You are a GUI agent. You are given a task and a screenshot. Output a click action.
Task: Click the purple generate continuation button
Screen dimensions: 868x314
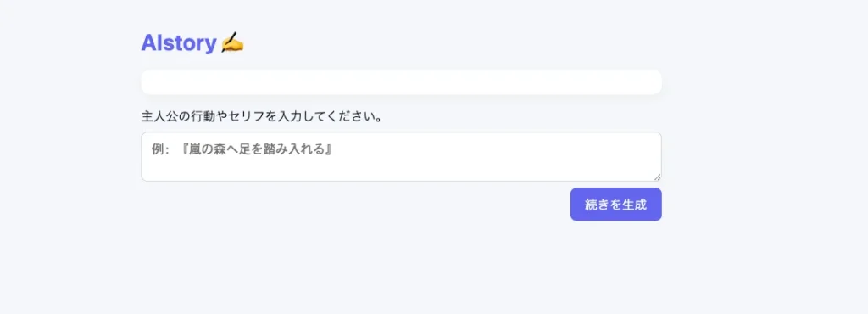click(615, 205)
